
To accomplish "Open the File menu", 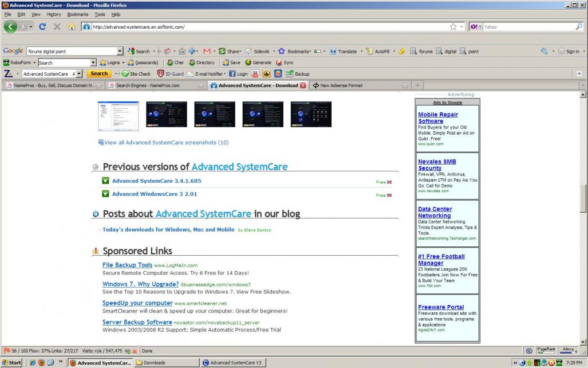I will 7,14.
